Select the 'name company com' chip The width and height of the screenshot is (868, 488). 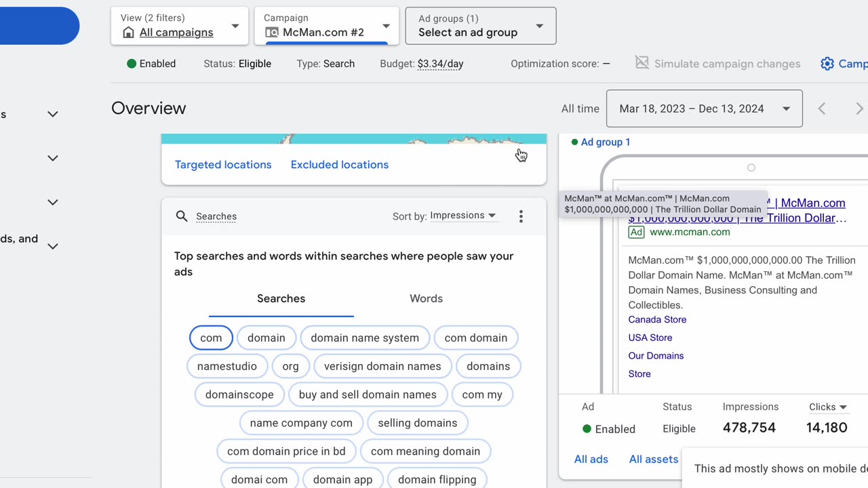coord(301,423)
